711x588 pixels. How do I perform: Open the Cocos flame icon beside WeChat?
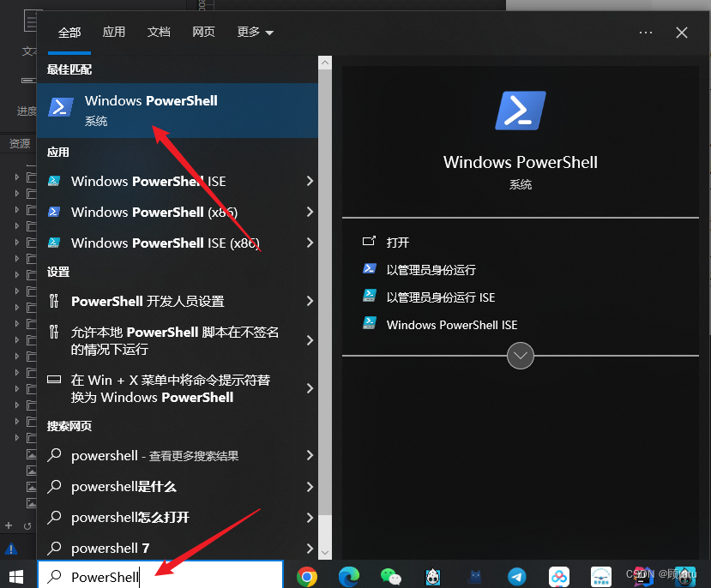[433, 577]
